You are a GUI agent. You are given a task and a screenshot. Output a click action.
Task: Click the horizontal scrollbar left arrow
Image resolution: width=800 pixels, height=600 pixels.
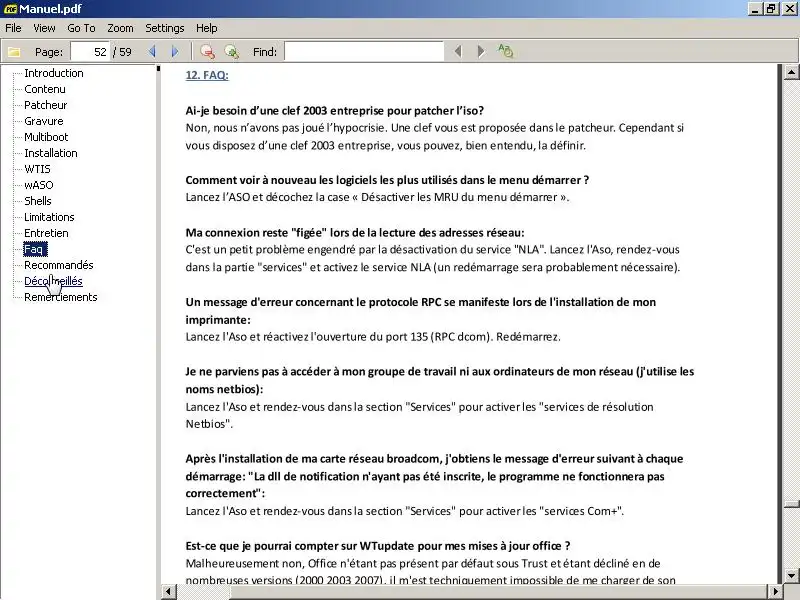[x=169, y=592]
